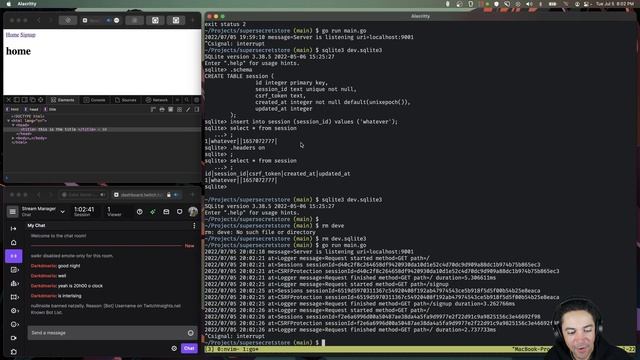Open the emote picker in chat input

[191, 333]
